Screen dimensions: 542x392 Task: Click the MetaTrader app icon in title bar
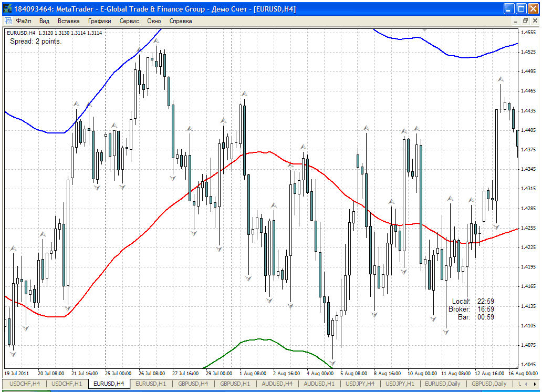[x=7, y=9]
